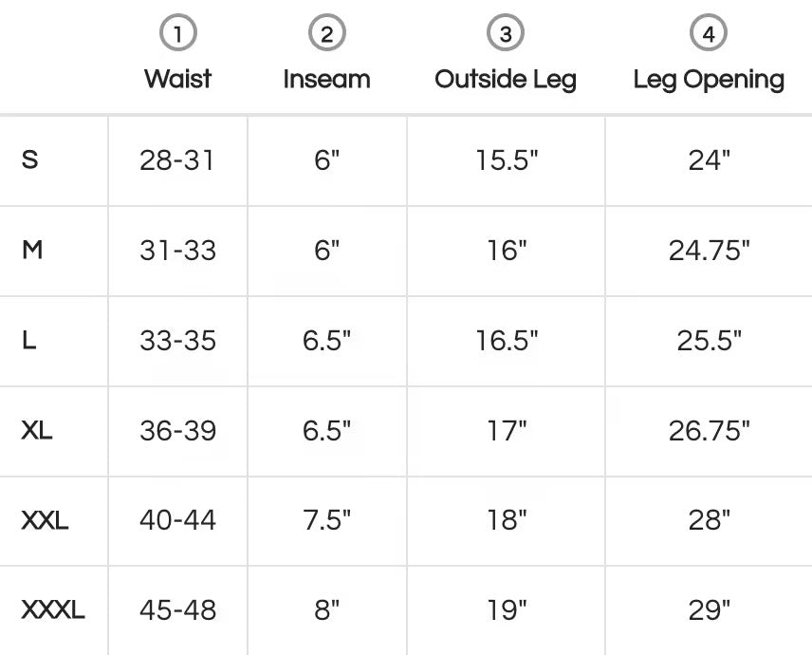Click the circled number 4 icon

coord(709,35)
